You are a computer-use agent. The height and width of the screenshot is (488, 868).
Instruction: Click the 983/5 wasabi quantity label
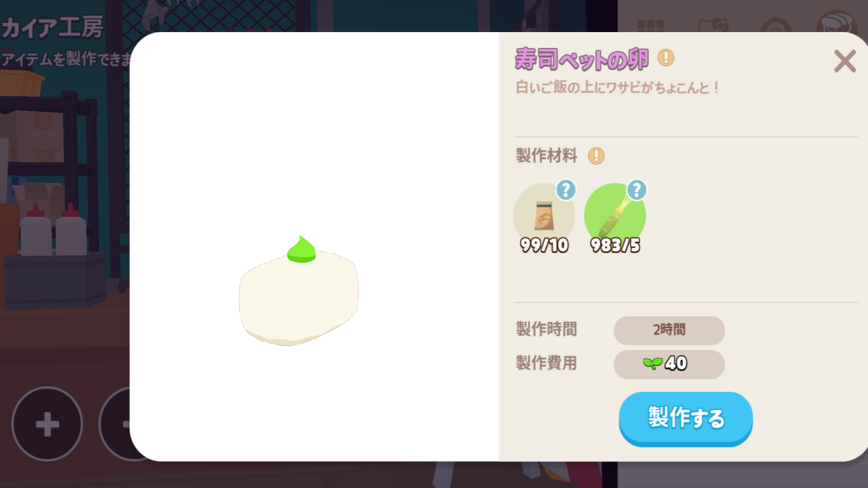coord(615,245)
